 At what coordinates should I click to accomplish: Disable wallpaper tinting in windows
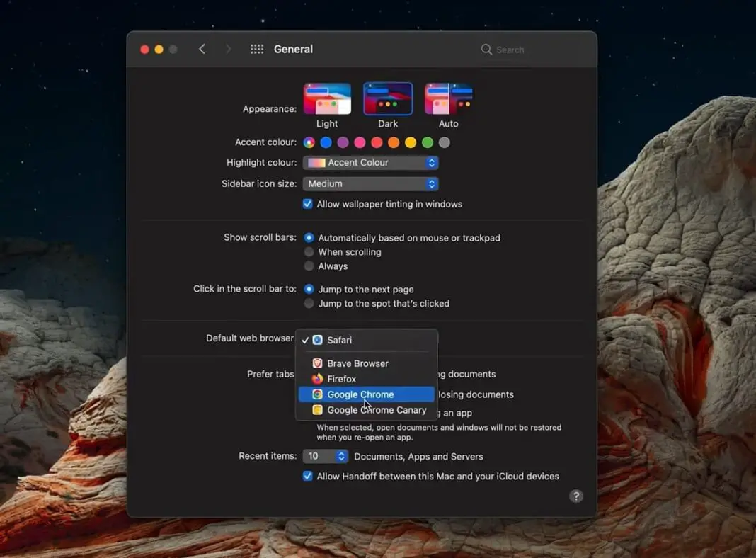point(307,203)
